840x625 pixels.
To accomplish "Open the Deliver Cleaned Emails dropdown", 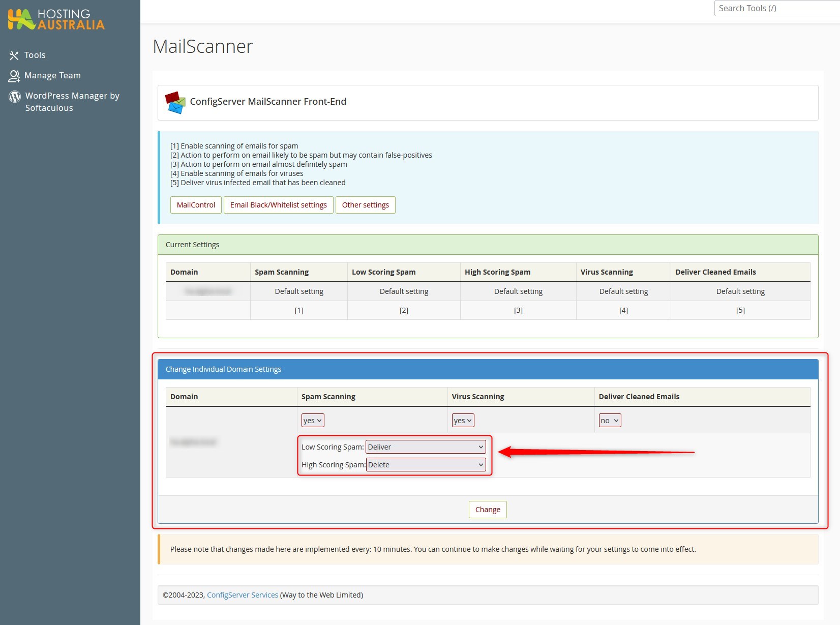I will point(609,421).
